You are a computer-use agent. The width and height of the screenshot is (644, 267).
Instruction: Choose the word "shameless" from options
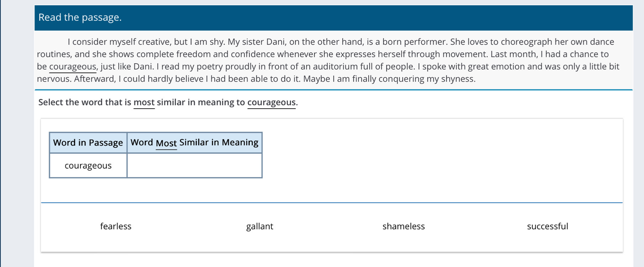[403, 226]
